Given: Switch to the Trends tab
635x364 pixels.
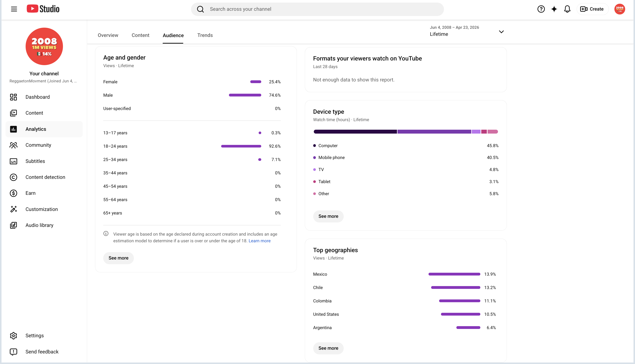Looking at the screenshot, I should pyautogui.click(x=205, y=35).
